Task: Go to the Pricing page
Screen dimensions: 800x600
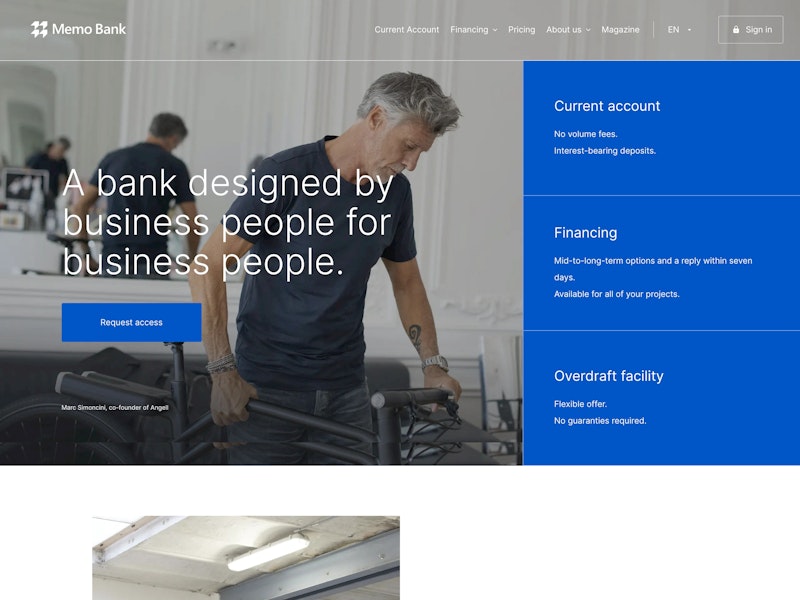Action: [x=521, y=30]
